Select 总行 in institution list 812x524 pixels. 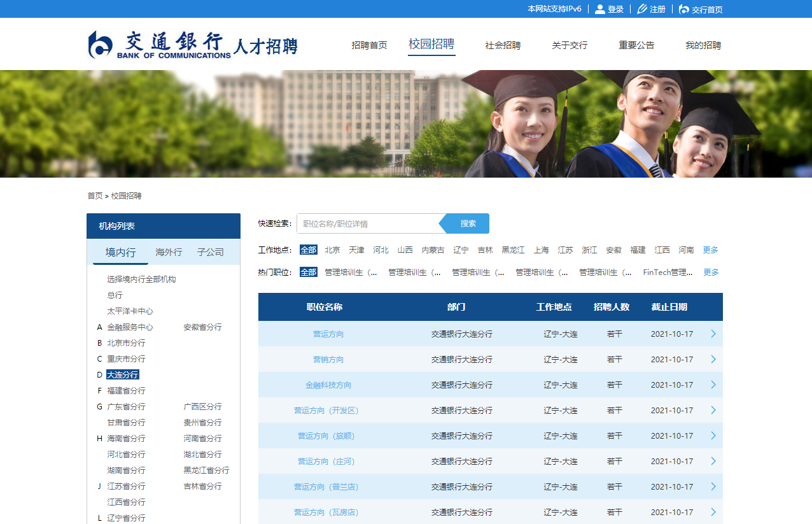point(115,295)
